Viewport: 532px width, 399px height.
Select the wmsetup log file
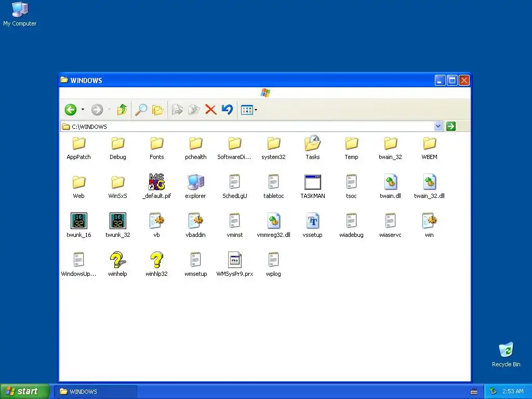point(196,264)
